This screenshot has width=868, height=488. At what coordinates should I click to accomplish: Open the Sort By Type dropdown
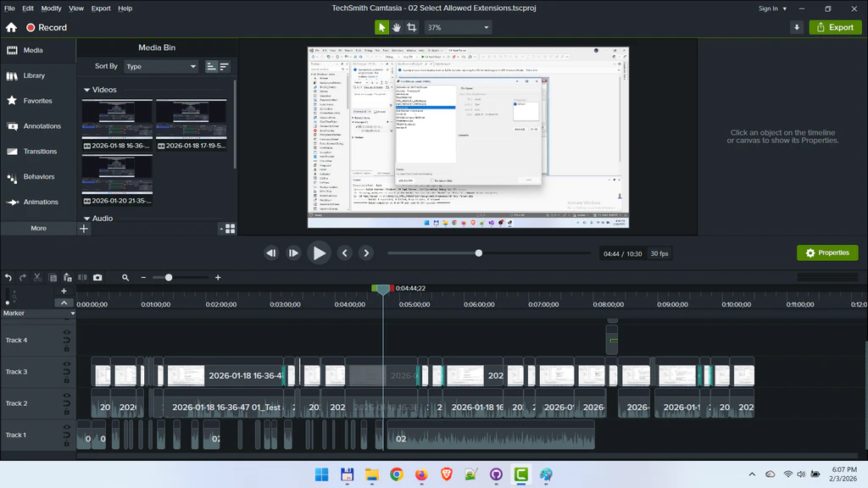point(159,66)
